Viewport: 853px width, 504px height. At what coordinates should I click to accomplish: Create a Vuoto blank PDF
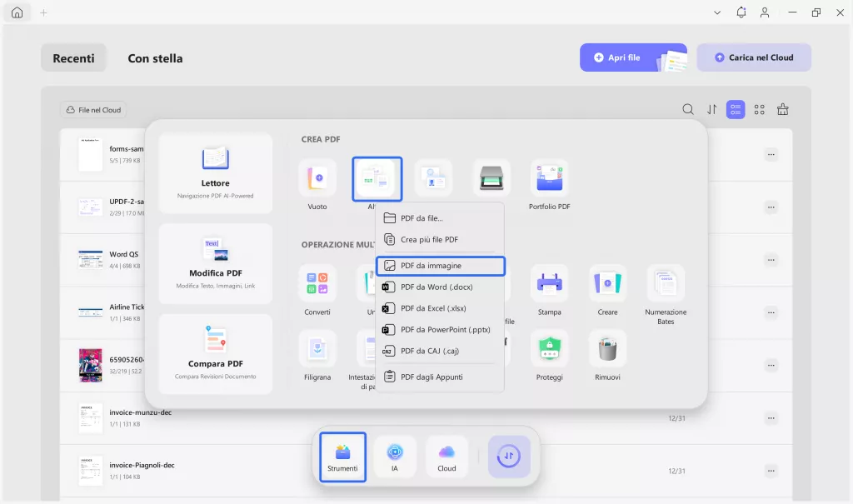point(317,177)
